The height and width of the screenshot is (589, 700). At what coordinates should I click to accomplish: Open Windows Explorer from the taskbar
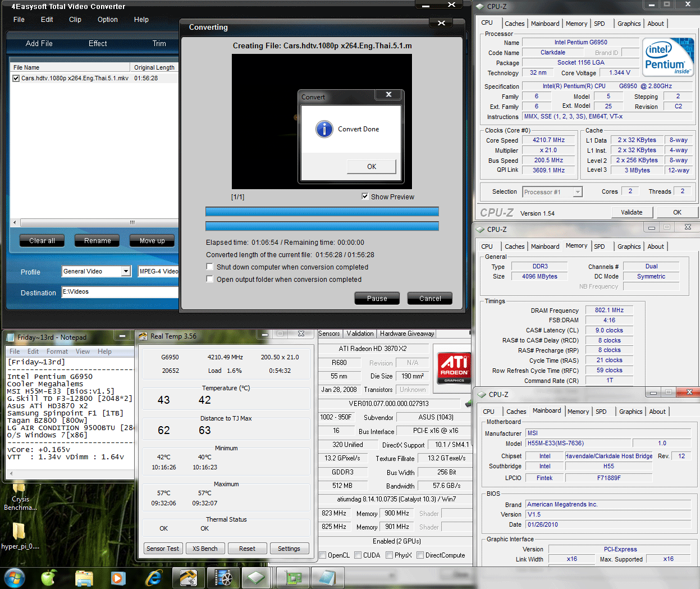point(84,578)
